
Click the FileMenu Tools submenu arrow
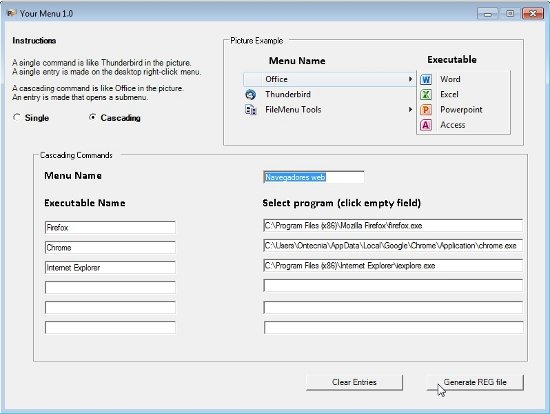pos(410,109)
